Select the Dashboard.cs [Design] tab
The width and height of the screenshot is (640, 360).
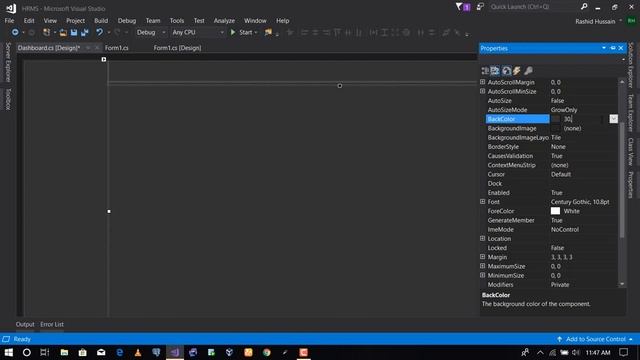pyautogui.click(x=49, y=48)
